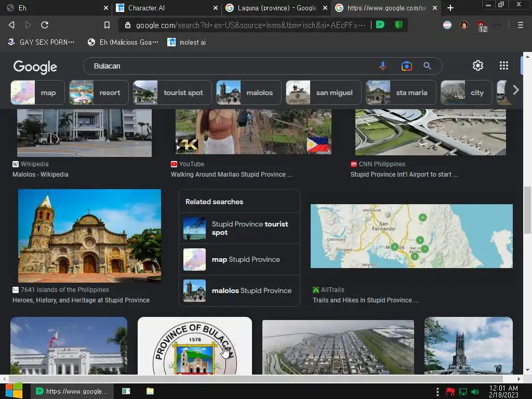
Task: Show hidden tray icons via three dots
Action: (437, 392)
